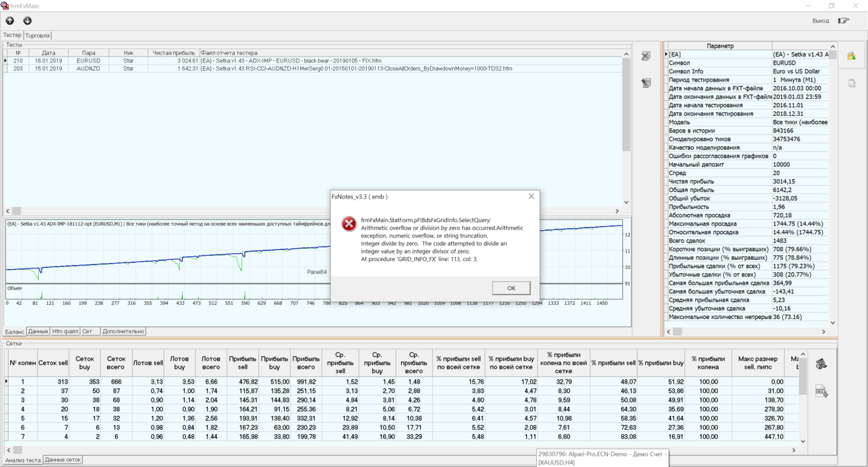Select the Период тестирования parameter row

click(x=747, y=80)
